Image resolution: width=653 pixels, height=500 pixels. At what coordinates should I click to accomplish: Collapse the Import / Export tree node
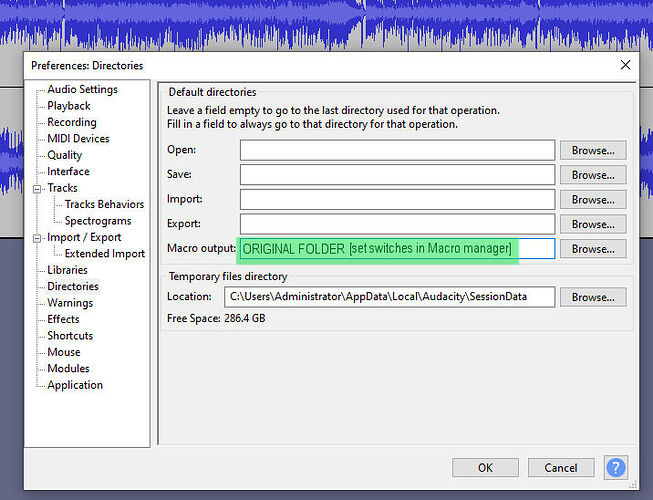(x=37, y=238)
